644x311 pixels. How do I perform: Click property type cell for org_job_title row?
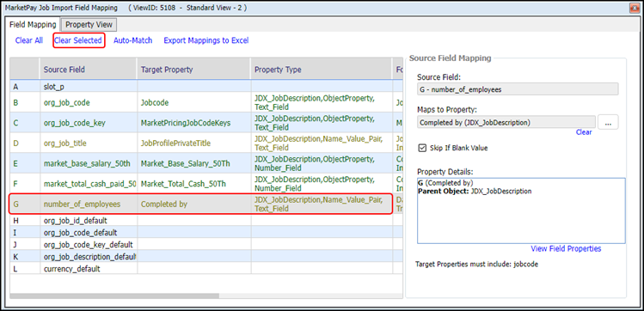point(322,143)
